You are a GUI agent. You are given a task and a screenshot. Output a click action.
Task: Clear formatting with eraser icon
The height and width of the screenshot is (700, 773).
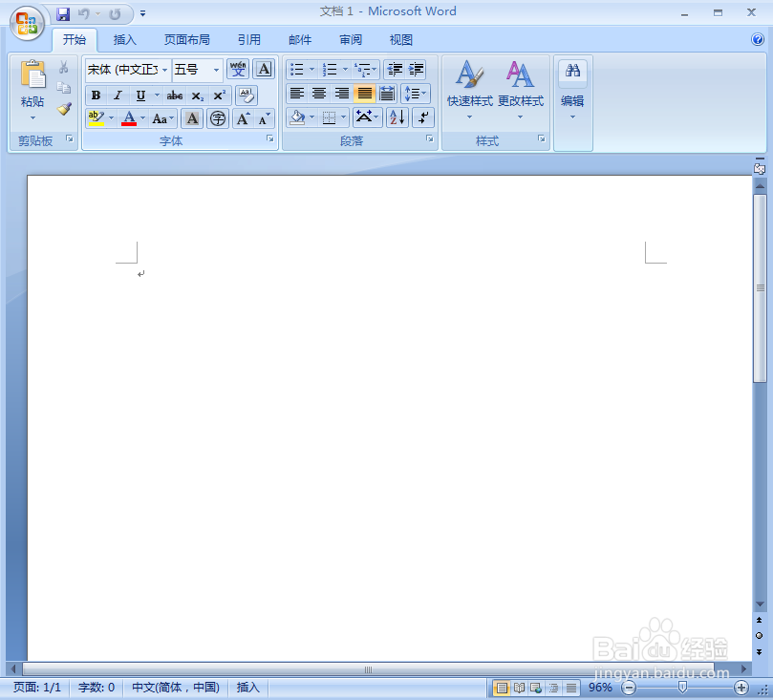tap(246, 95)
